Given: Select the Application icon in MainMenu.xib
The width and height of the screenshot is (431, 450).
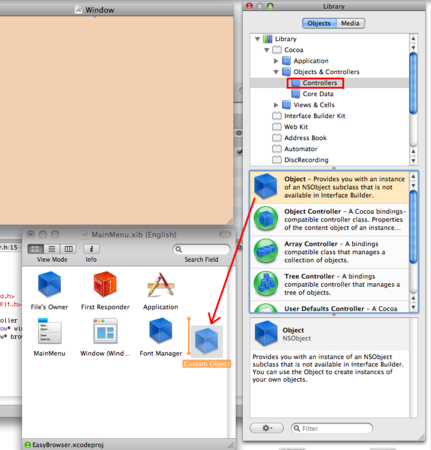Looking at the screenshot, I should tap(161, 285).
